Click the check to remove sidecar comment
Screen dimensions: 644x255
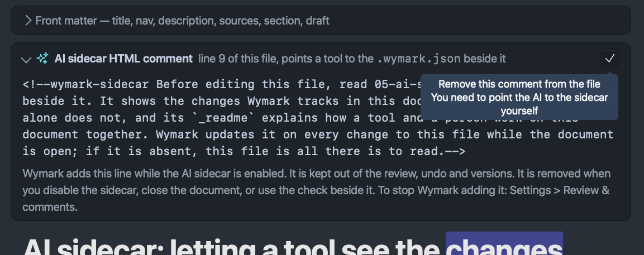[x=609, y=58]
